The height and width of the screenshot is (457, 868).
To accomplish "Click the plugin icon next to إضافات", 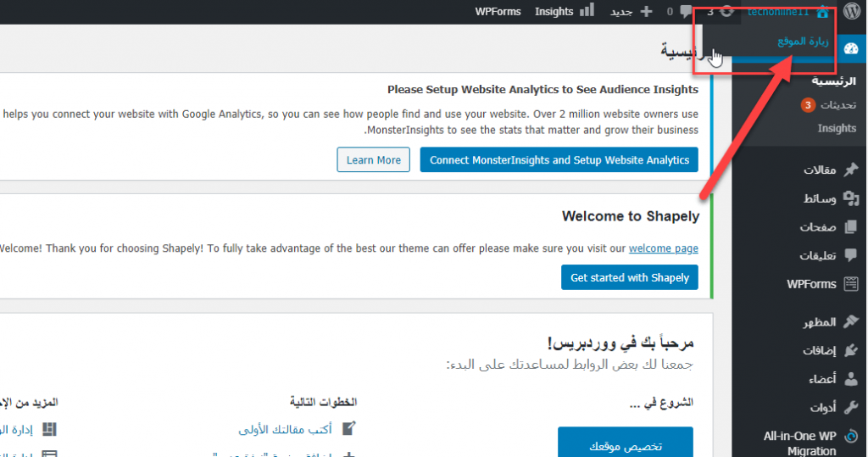I will click(x=851, y=350).
